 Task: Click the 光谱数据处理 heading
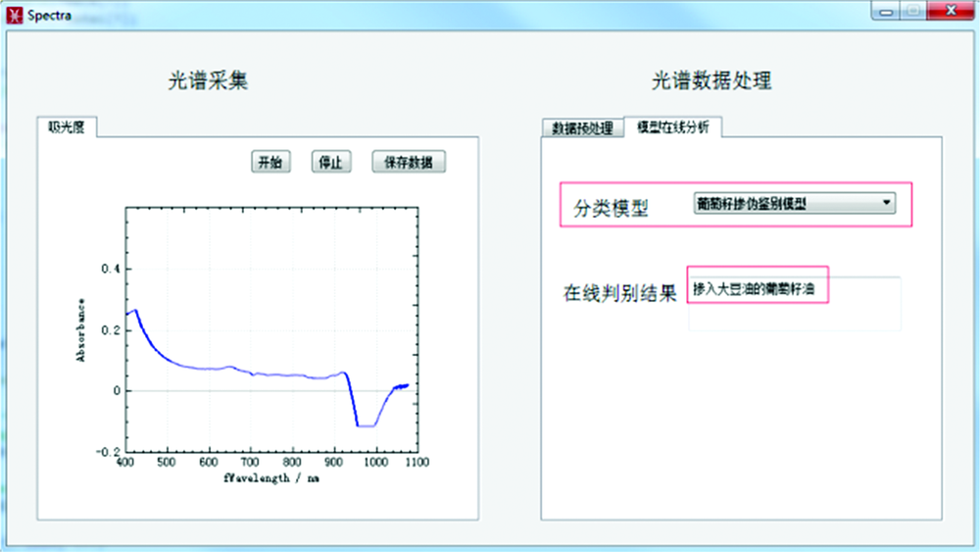pyautogui.click(x=711, y=81)
